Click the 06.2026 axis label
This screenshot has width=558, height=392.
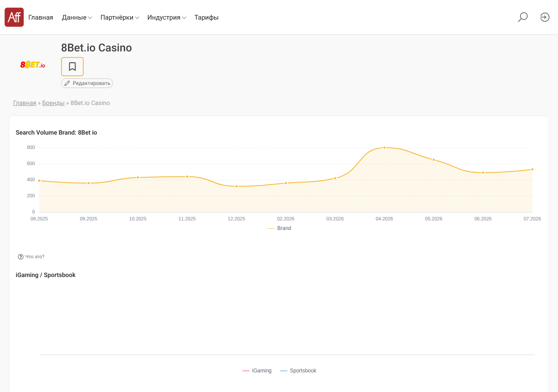point(483,219)
